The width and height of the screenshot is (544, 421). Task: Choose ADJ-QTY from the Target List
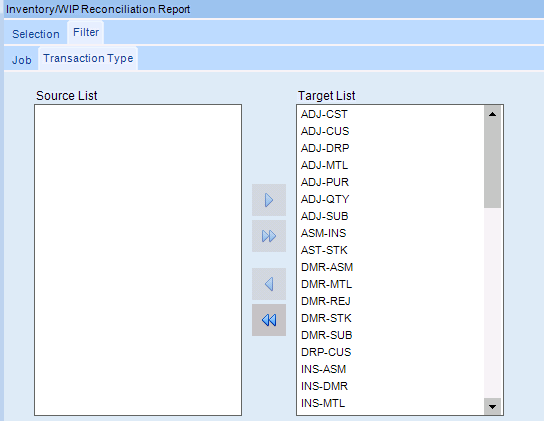point(390,199)
